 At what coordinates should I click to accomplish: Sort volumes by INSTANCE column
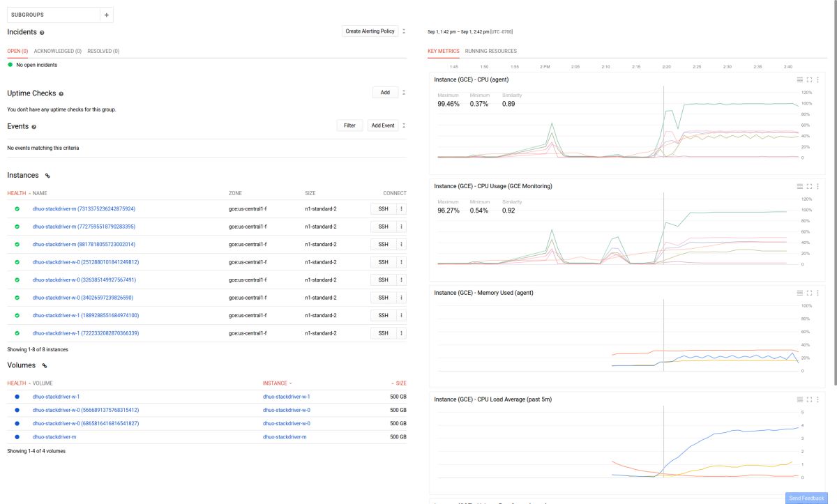pyautogui.click(x=275, y=383)
